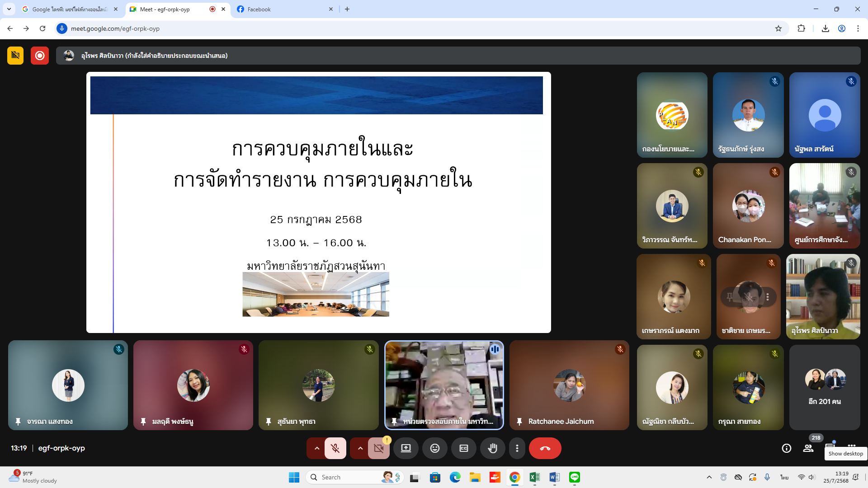Open the tile showing 201 more people
The height and width of the screenshot is (488, 868).
[x=824, y=387]
